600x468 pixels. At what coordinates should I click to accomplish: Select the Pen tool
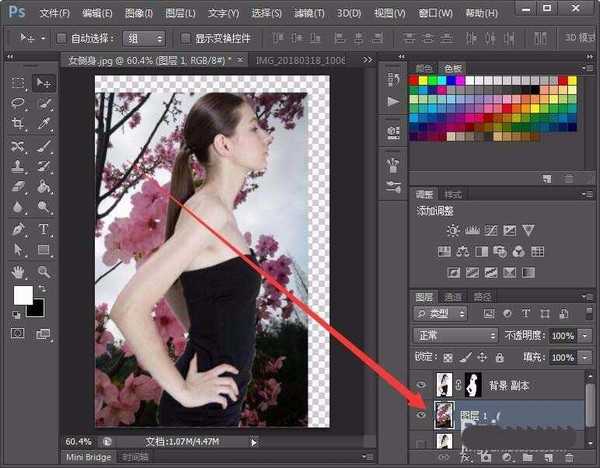18,229
